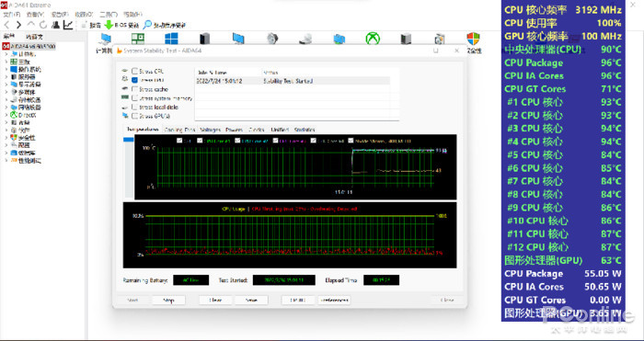Switch to the Clocks tab

(257, 130)
